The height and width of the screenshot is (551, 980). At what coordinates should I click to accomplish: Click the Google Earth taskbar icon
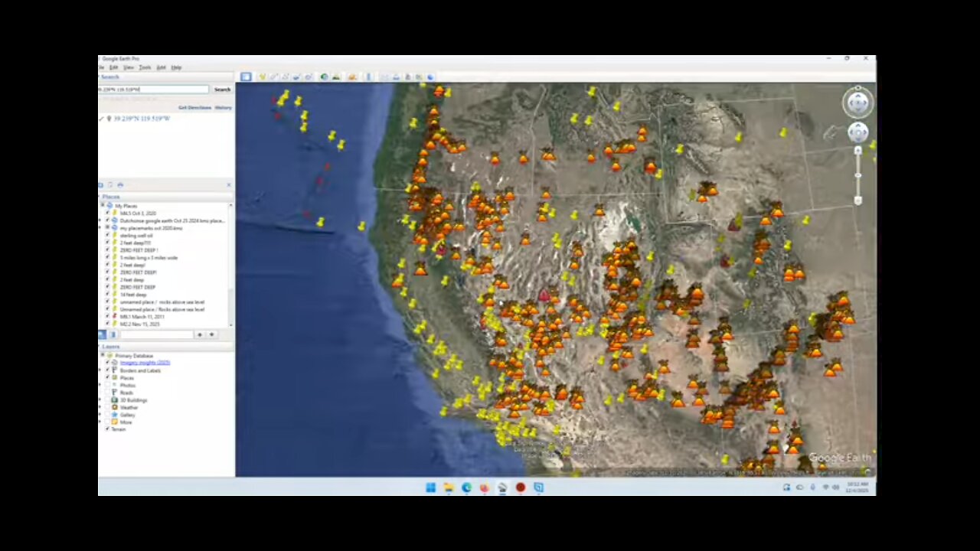point(502,487)
